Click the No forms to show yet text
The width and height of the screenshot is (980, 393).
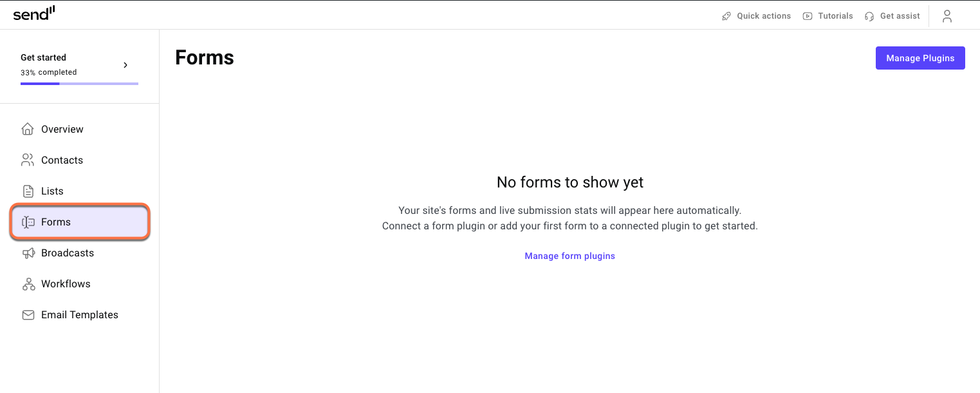tap(570, 182)
